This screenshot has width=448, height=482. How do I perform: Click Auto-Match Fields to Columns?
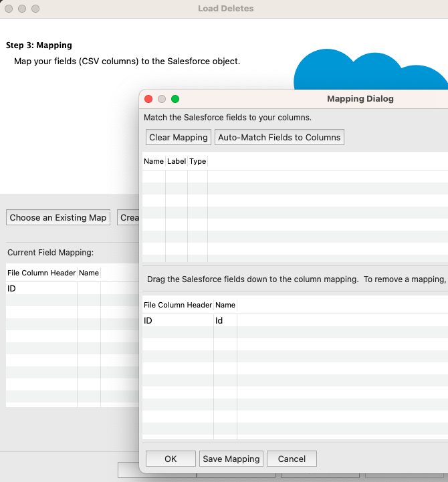279,137
